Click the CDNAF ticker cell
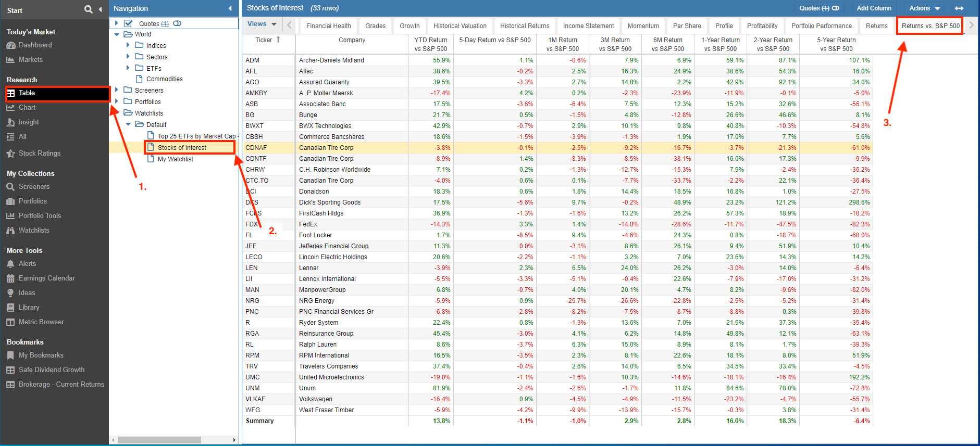980x446 pixels. (x=268, y=148)
